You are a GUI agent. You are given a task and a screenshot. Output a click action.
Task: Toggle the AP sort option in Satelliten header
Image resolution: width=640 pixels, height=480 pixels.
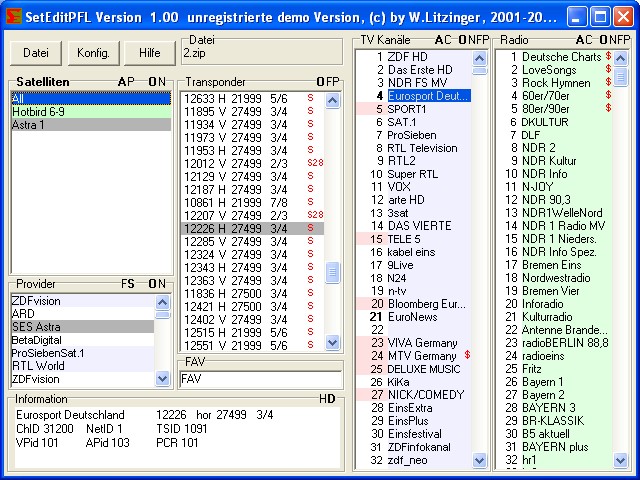point(125,82)
